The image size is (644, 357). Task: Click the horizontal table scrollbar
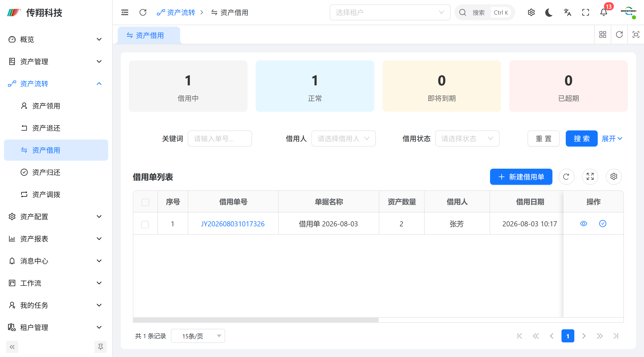click(256, 320)
